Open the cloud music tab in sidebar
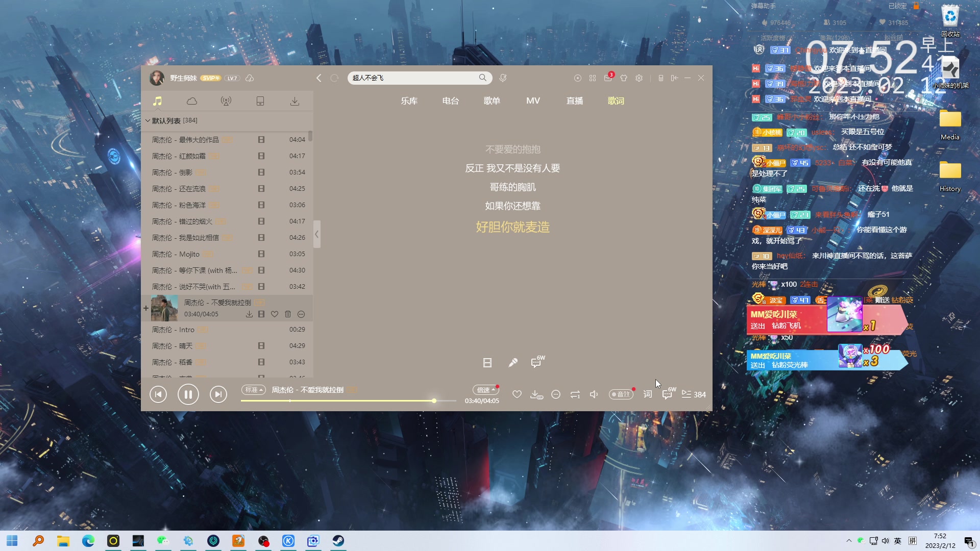Screen dimensions: 980x551 192,101
